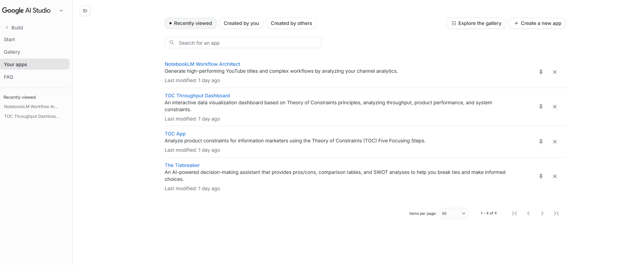Expand the Google AI Studio menu chevron
The width and height of the screenshot is (644, 265).
[x=61, y=10]
